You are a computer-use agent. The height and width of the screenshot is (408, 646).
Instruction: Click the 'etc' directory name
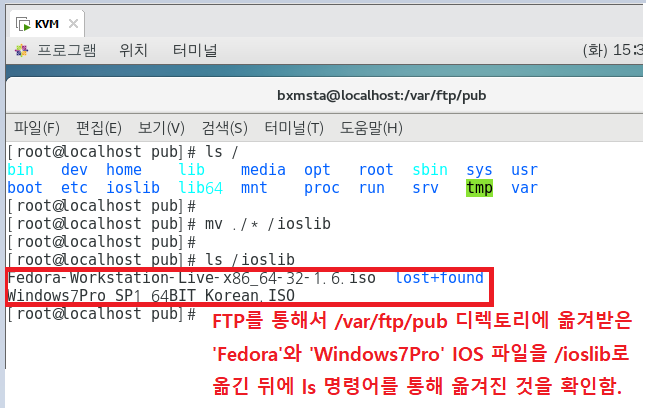coord(74,188)
